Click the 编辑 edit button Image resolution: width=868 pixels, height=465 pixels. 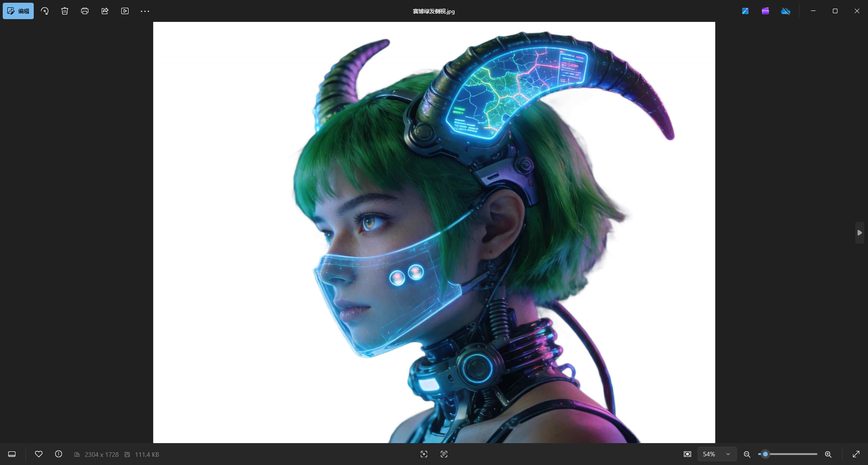18,11
